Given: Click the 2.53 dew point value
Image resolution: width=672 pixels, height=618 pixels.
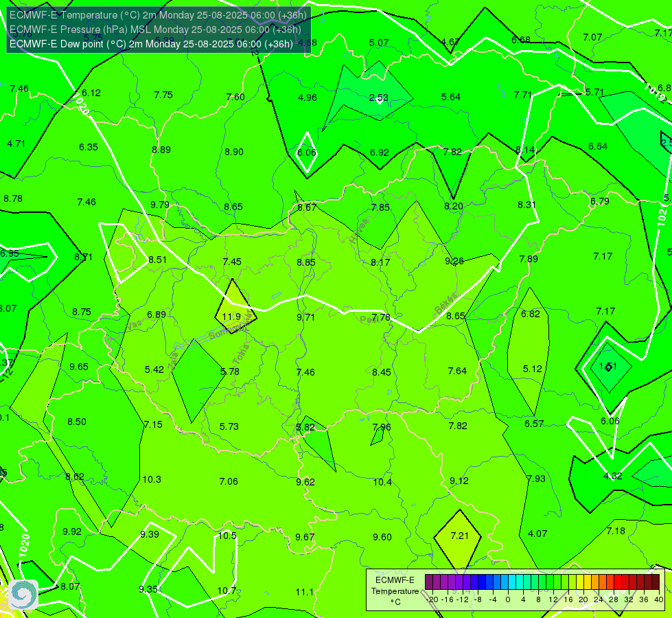Looking at the screenshot, I should 379,98.
